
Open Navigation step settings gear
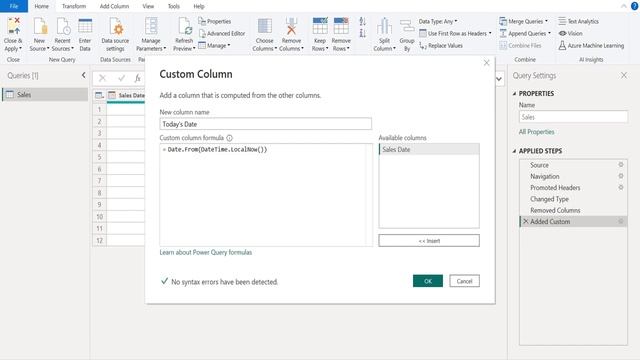621,176
